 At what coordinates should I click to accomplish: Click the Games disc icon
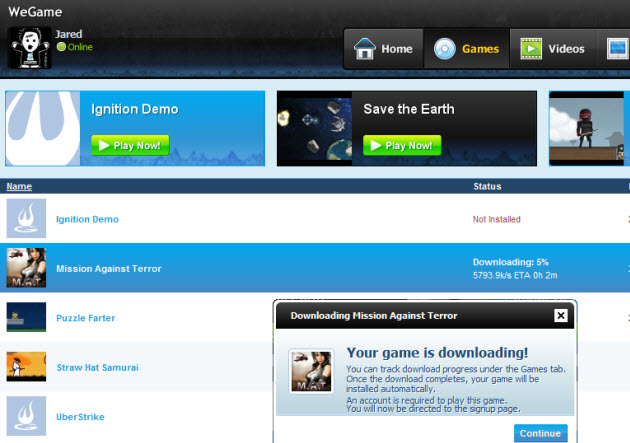pyautogui.click(x=444, y=49)
